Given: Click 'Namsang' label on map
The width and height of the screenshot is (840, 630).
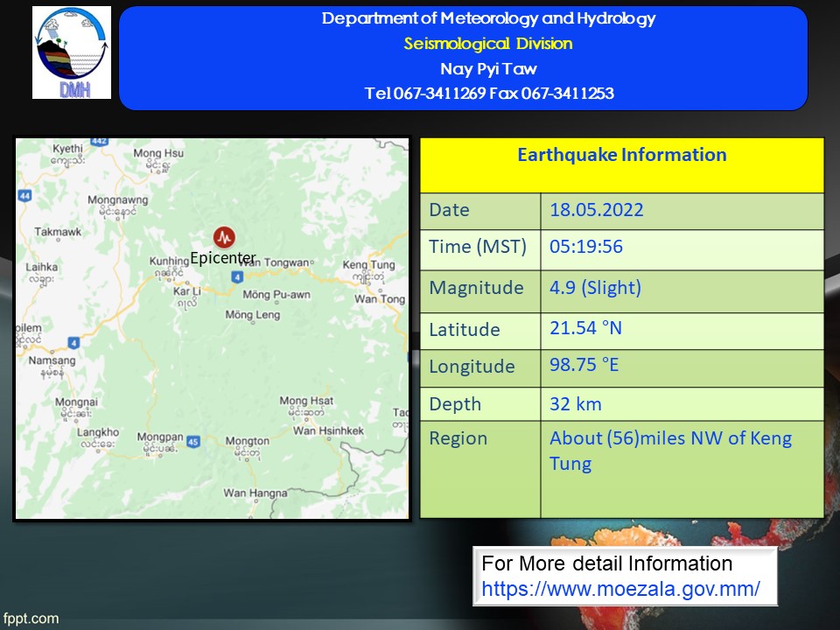Looking at the screenshot, I should point(52,360).
